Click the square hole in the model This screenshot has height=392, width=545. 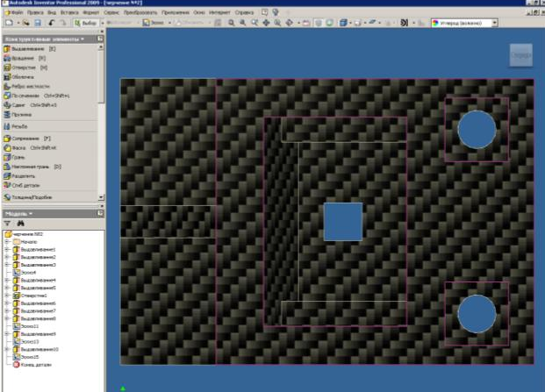(343, 222)
